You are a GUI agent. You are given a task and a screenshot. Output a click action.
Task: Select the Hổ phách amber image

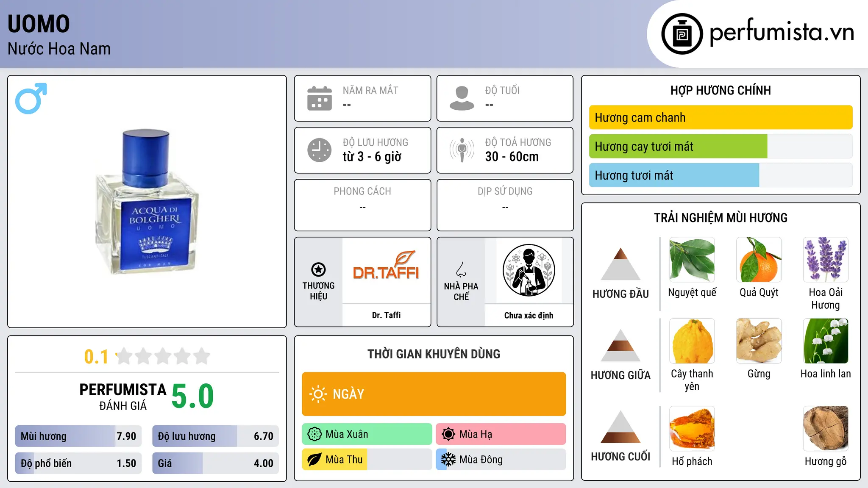692,429
